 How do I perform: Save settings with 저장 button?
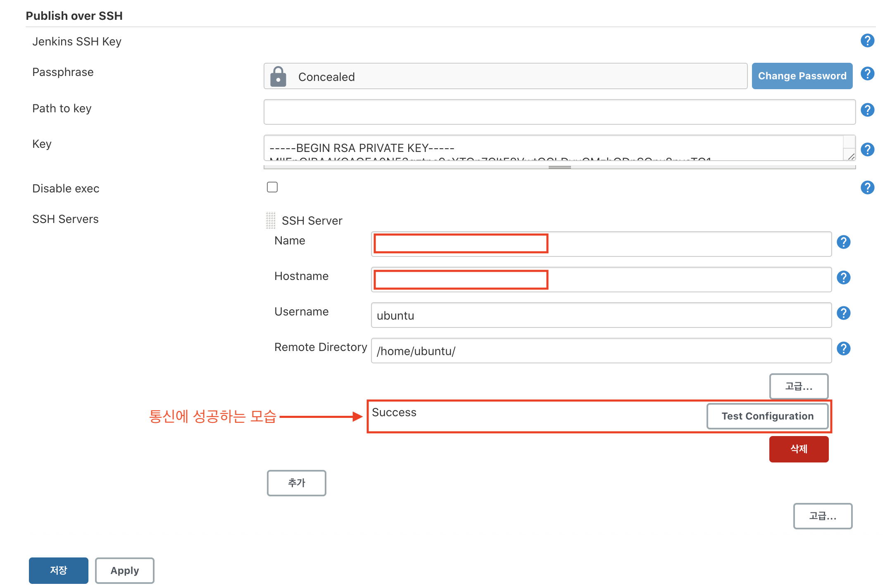[58, 570]
